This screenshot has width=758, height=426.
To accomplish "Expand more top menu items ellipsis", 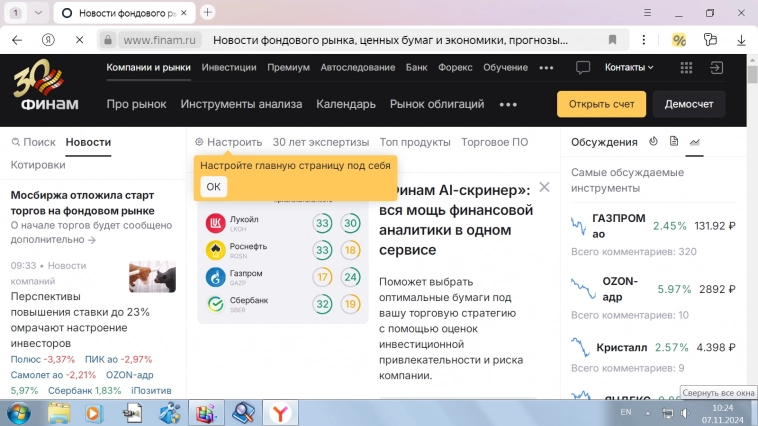I will point(546,68).
